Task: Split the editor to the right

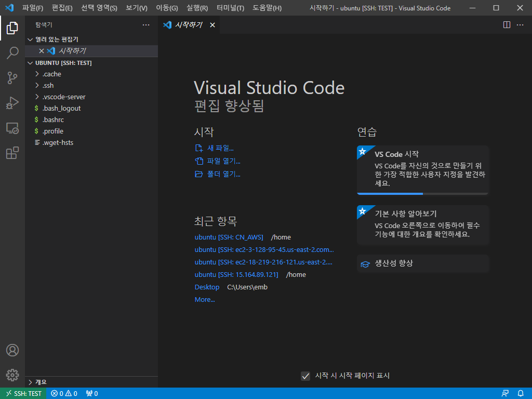Action: (507, 25)
